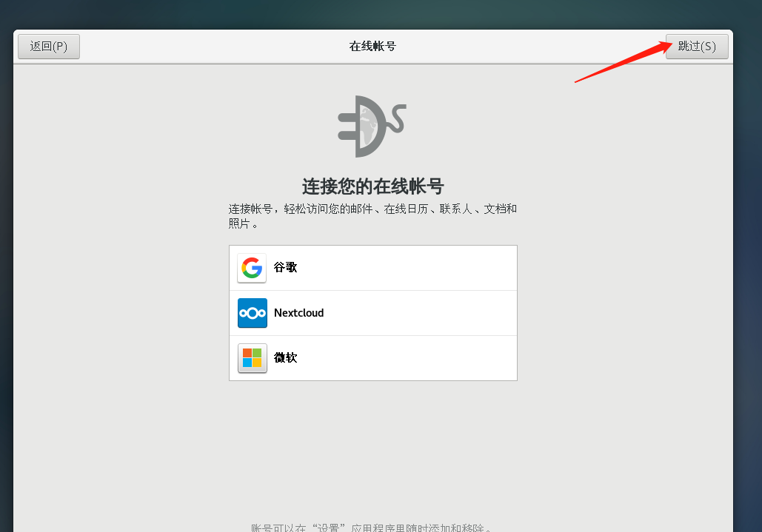Click the 在线帐号 title text
This screenshot has height=532, width=762.
[372, 47]
